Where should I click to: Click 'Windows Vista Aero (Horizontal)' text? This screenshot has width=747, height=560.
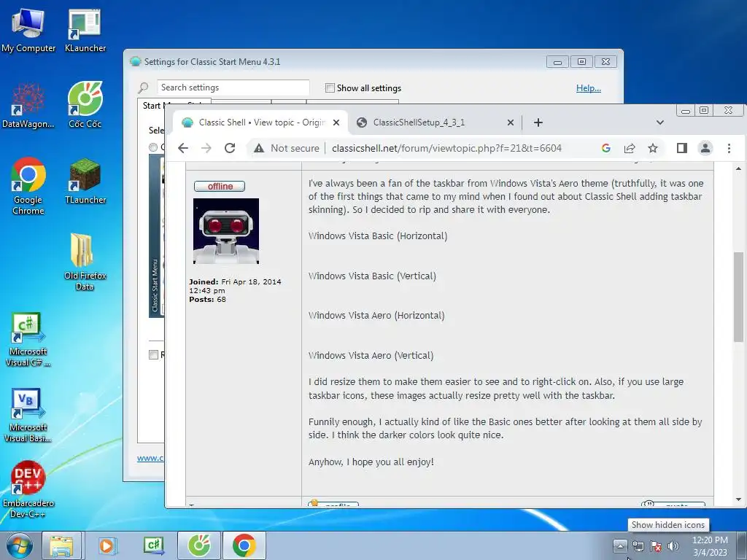pyautogui.click(x=376, y=315)
